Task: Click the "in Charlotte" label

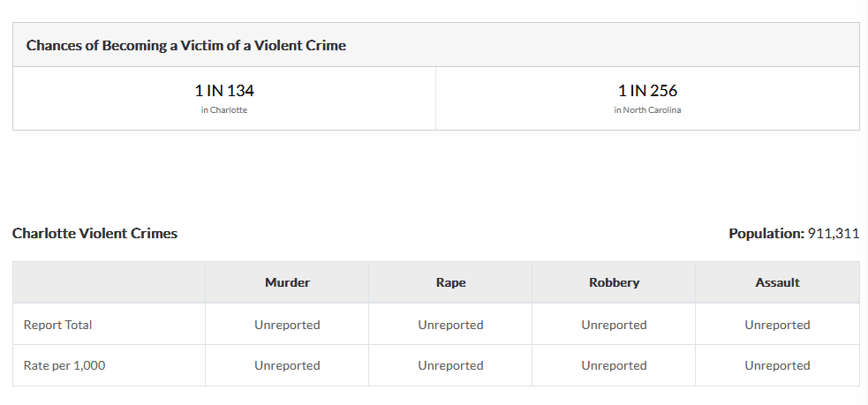Action: pos(224,110)
